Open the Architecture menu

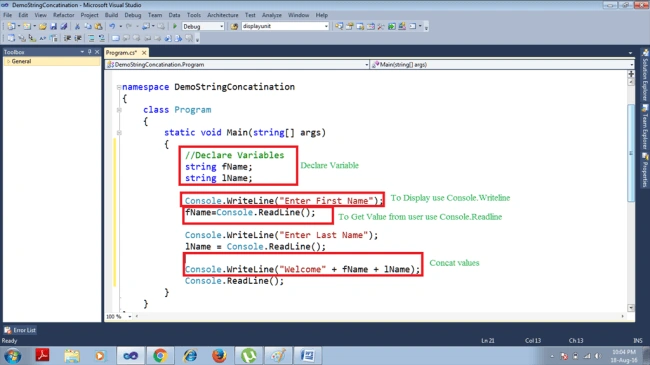[x=223, y=15]
